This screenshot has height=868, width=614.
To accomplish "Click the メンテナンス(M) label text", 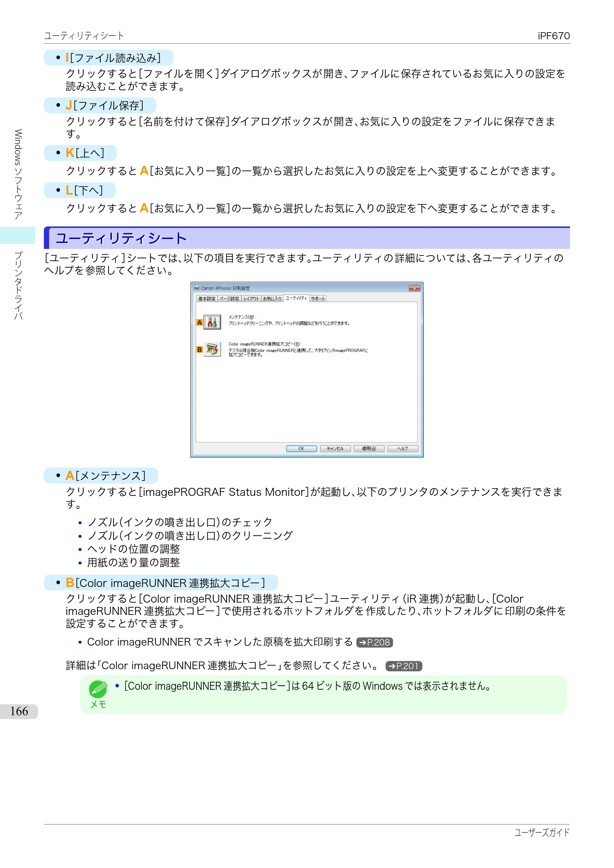I will (x=242, y=317).
